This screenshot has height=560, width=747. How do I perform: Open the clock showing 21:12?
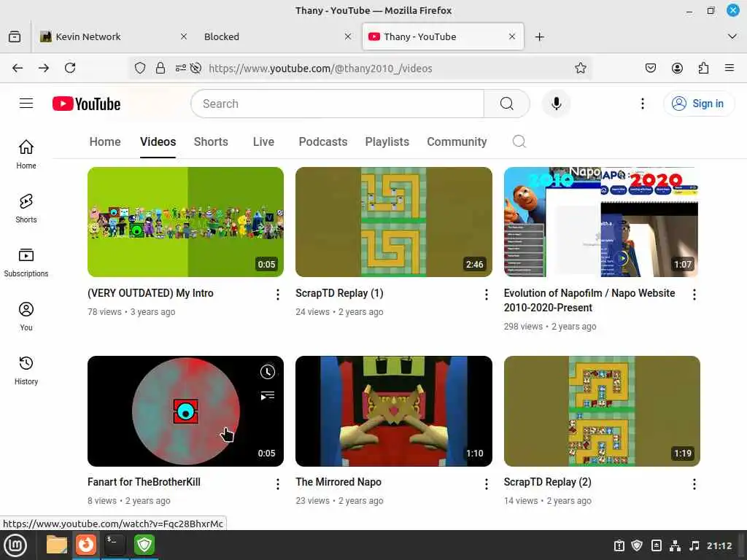click(x=719, y=545)
